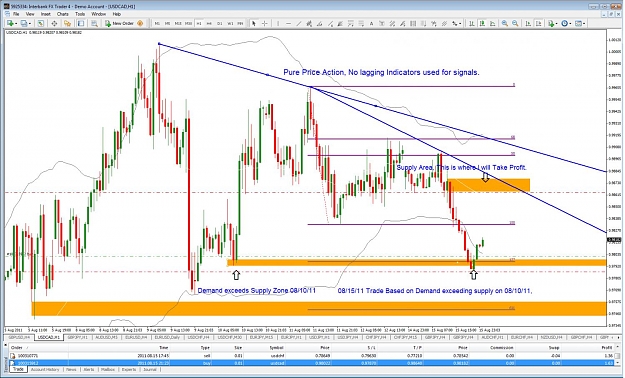Image resolution: width=625 pixels, height=378 pixels.
Task: Open the Charts menu
Action: coord(63,14)
